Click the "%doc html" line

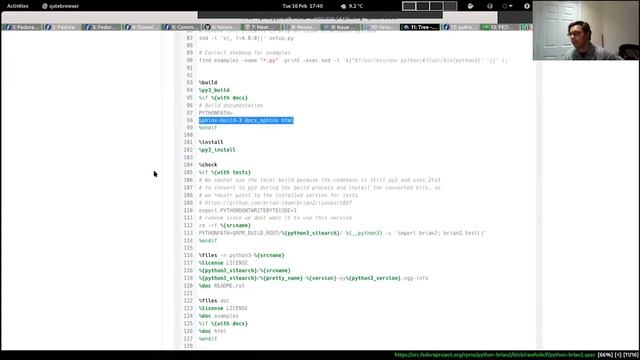coord(213,331)
